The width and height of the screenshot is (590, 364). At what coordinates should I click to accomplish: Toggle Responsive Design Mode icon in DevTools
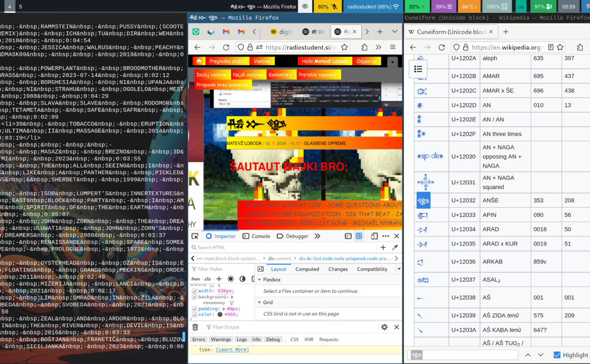375,236
